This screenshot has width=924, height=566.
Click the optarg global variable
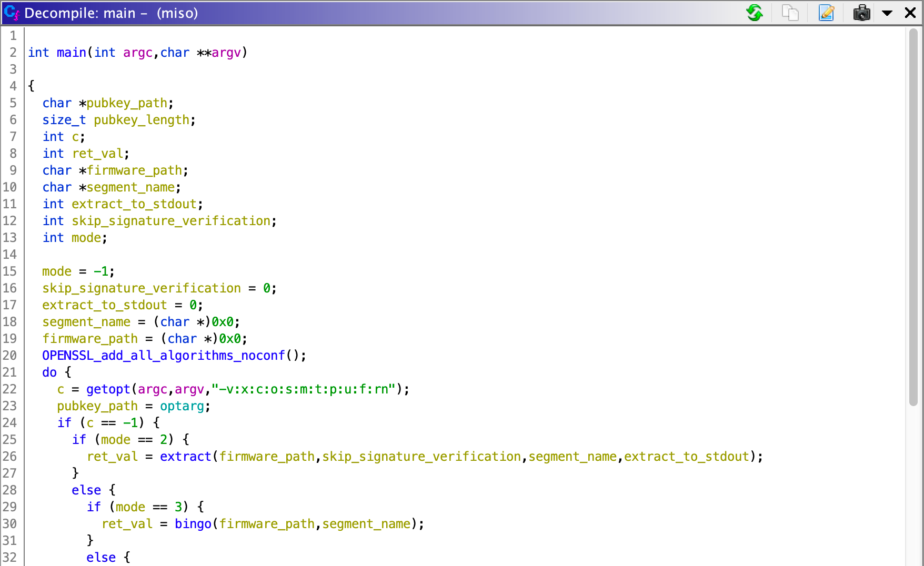[x=182, y=406]
